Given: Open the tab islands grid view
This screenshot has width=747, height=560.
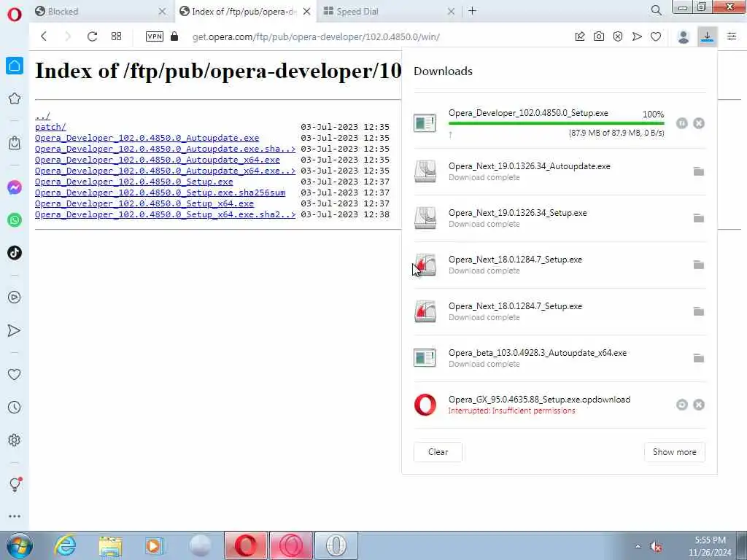Looking at the screenshot, I should (116, 36).
